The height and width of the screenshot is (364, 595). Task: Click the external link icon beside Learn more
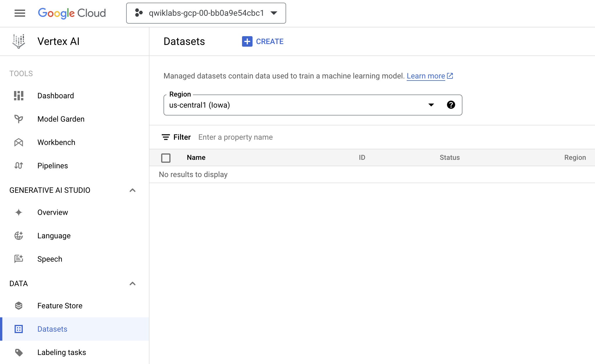(x=450, y=76)
